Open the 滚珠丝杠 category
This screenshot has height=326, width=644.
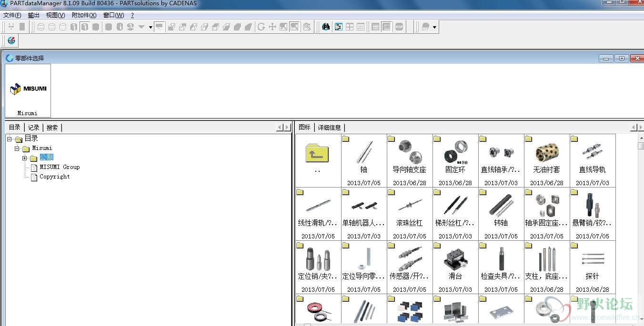(410, 214)
